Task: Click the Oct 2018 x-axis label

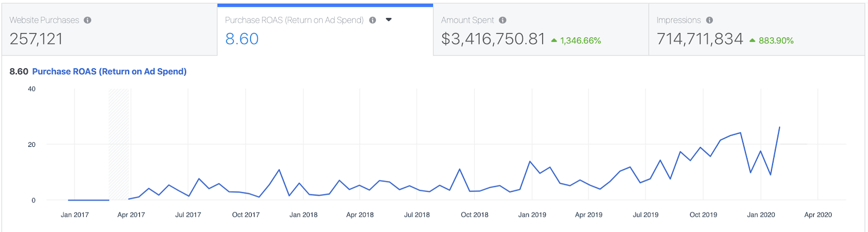Action: pyautogui.click(x=474, y=215)
